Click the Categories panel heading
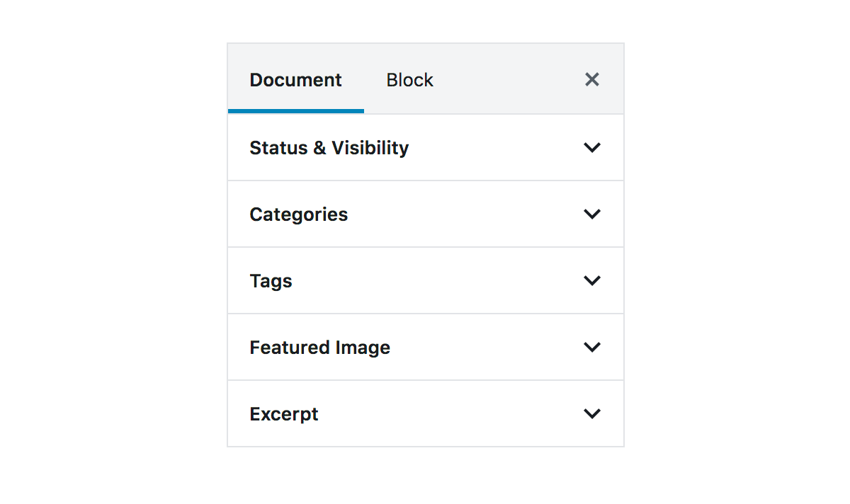This screenshot has height=504, width=850. pos(298,214)
